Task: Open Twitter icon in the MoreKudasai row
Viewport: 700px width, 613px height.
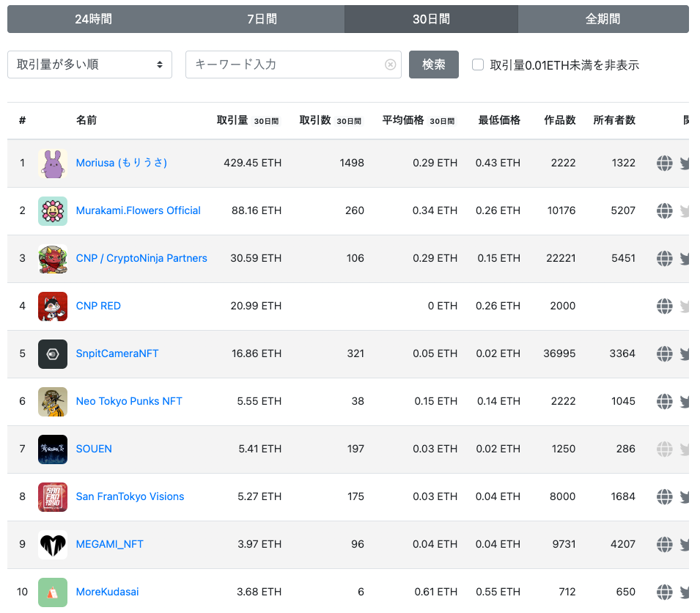Action: pos(685,592)
